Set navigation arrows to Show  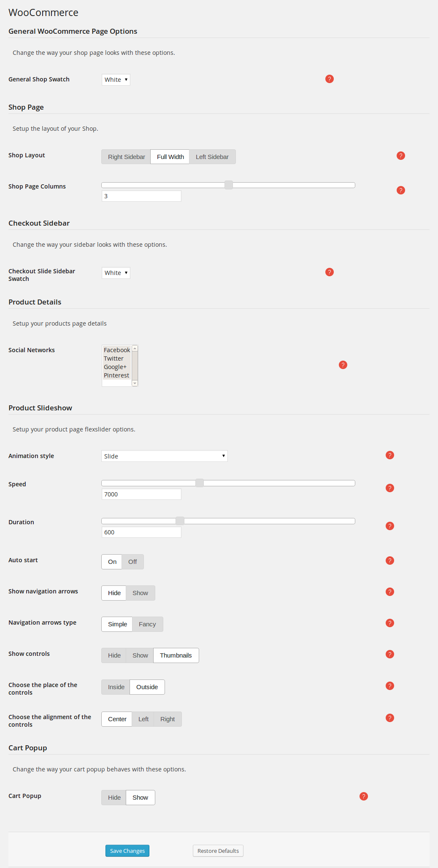[x=141, y=593]
